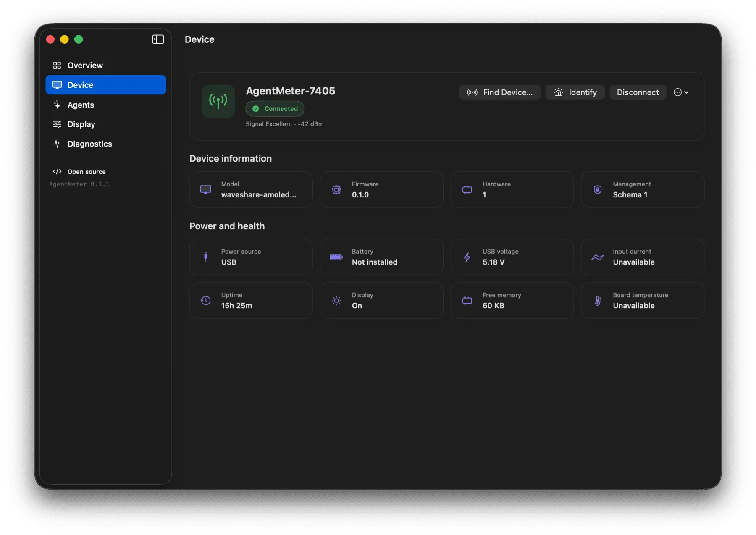This screenshot has height=535, width=756.
Task: Click the green antenna device icon
Action: pyautogui.click(x=218, y=101)
